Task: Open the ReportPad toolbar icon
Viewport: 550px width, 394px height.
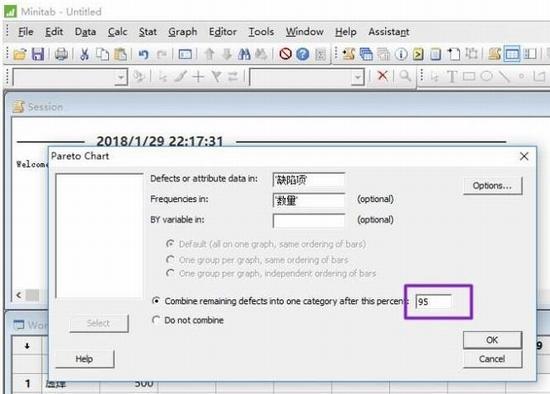Action: 435,54
